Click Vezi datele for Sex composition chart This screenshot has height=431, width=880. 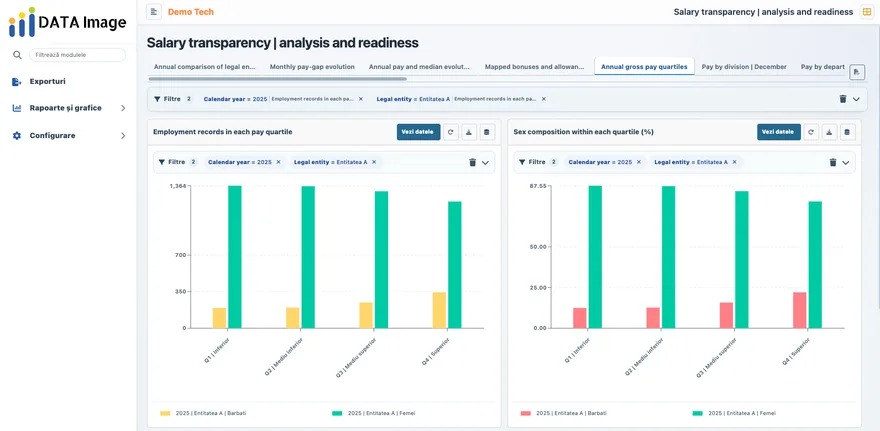(x=778, y=132)
